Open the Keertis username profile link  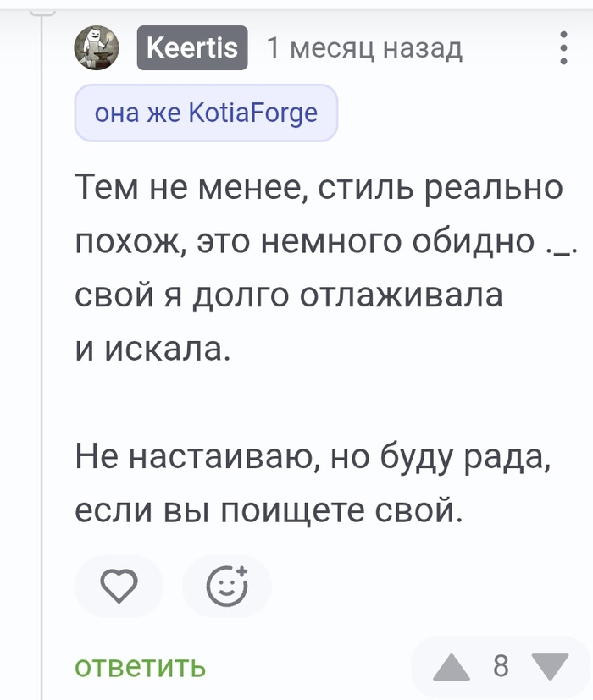pyautogui.click(x=192, y=47)
